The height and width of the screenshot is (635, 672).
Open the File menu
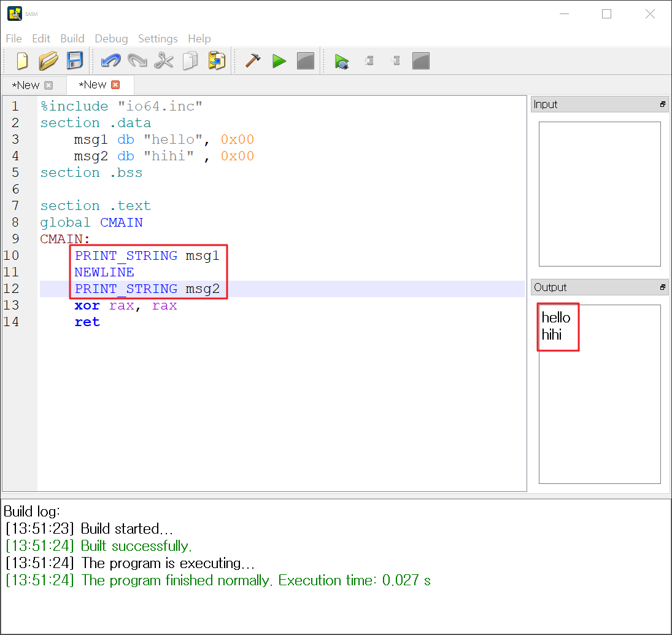[14, 39]
